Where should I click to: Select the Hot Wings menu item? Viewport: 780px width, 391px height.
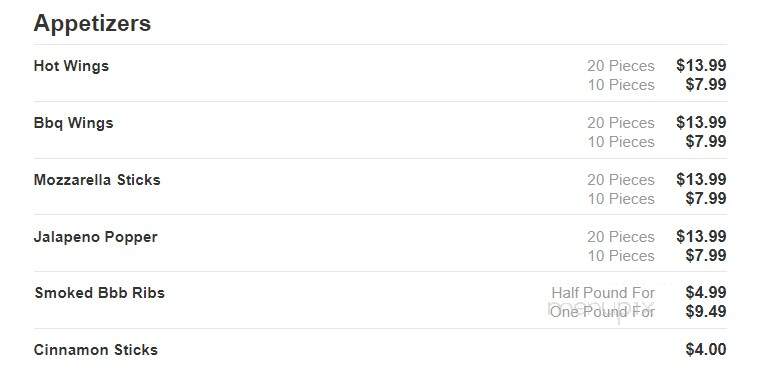click(x=71, y=66)
